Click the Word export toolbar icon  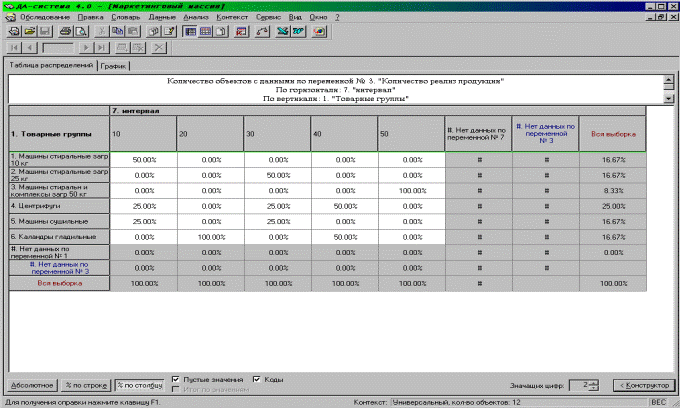click(x=299, y=32)
